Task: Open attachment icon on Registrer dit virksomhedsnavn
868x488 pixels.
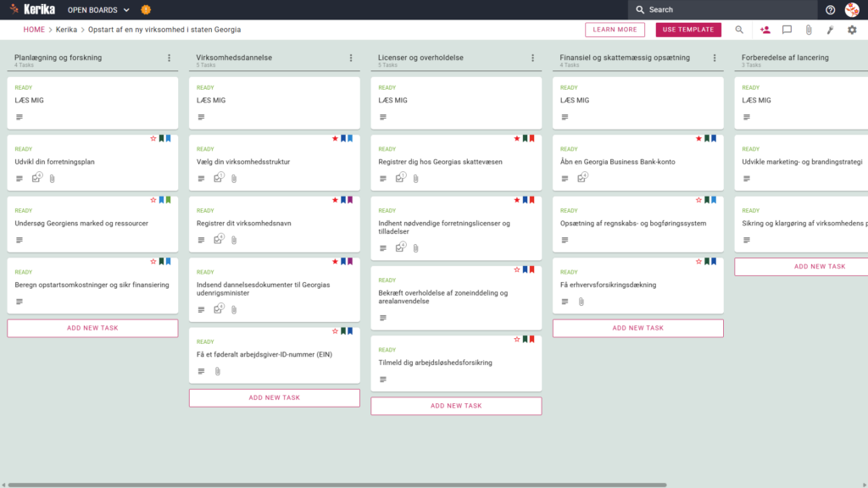Action: (234, 240)
